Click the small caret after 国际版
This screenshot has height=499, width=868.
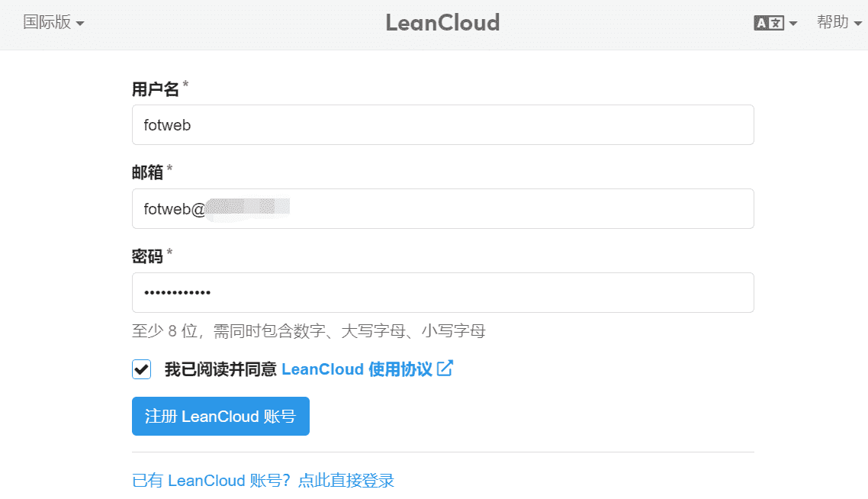point(80,23)
